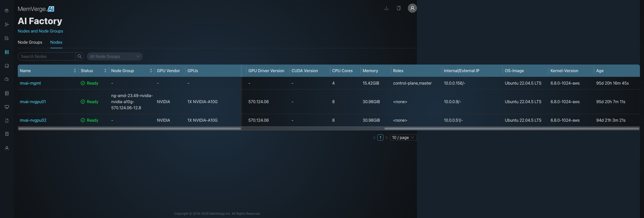Switch to the Node Groups tab
This screenshot has height=218, width=644.
click(x=30, y=42)
